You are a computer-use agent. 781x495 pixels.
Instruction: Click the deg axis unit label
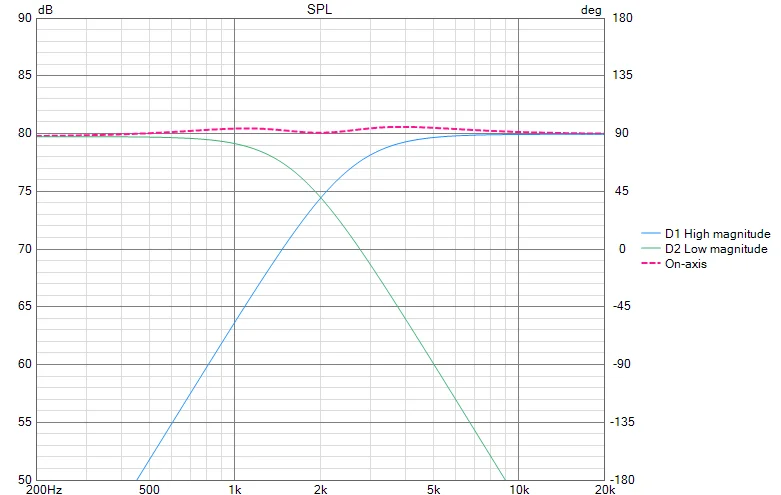tap(592, 9)
